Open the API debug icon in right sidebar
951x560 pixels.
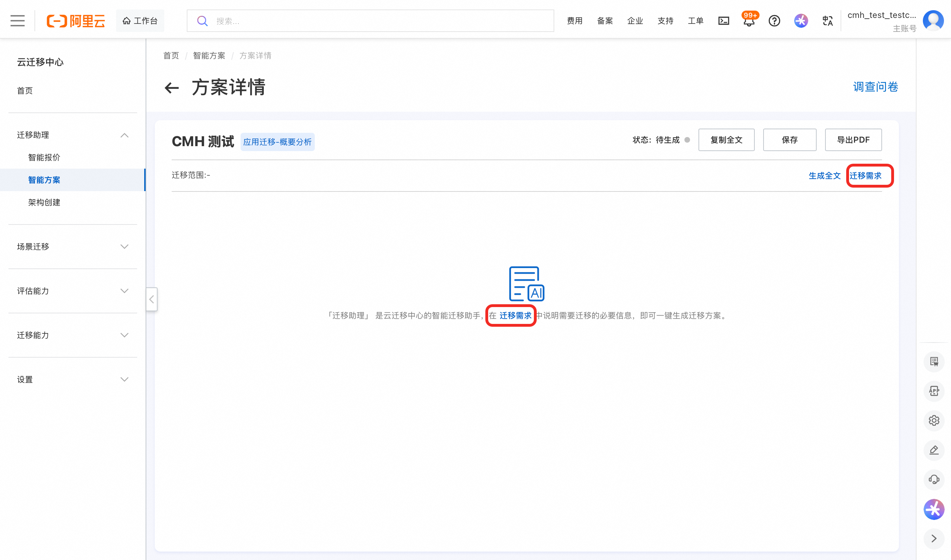click(934, 391)
